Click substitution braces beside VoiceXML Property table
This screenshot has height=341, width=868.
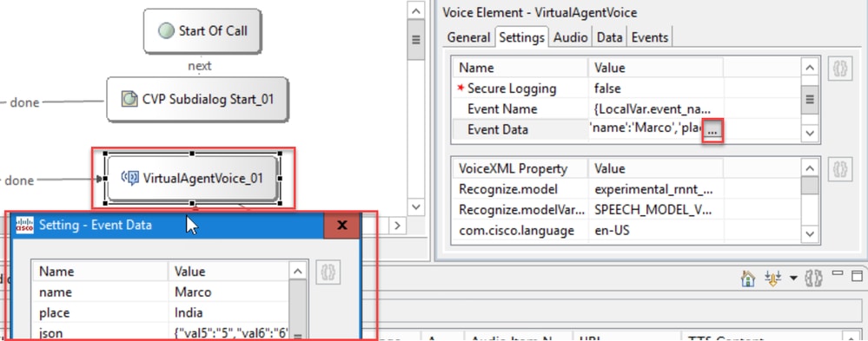tap(840, 170)
